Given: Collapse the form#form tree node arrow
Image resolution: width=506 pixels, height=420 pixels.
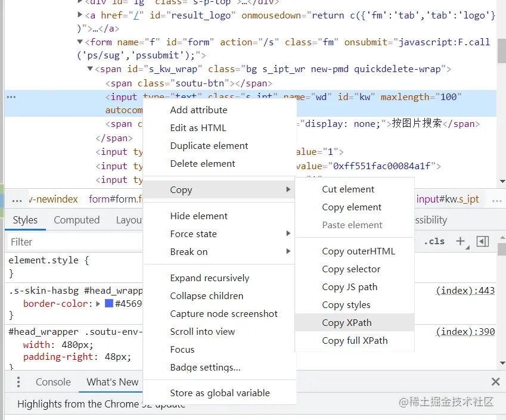Looking at the screenshot, I should (80, 42).
